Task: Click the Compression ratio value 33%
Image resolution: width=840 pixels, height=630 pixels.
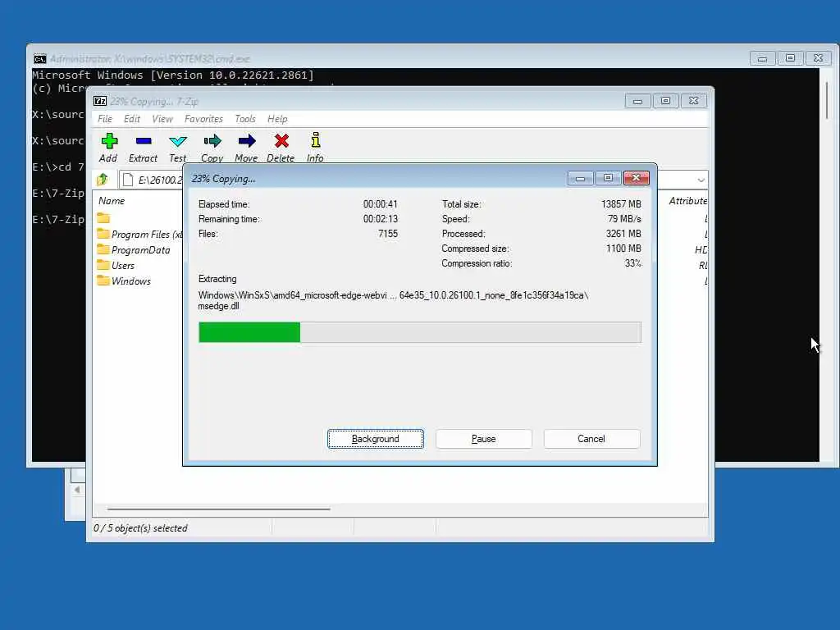Action: click(x=633, y=263)
